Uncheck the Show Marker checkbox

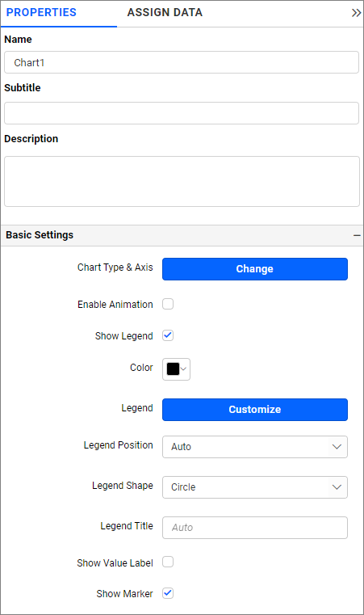click(x=168, y=593)
